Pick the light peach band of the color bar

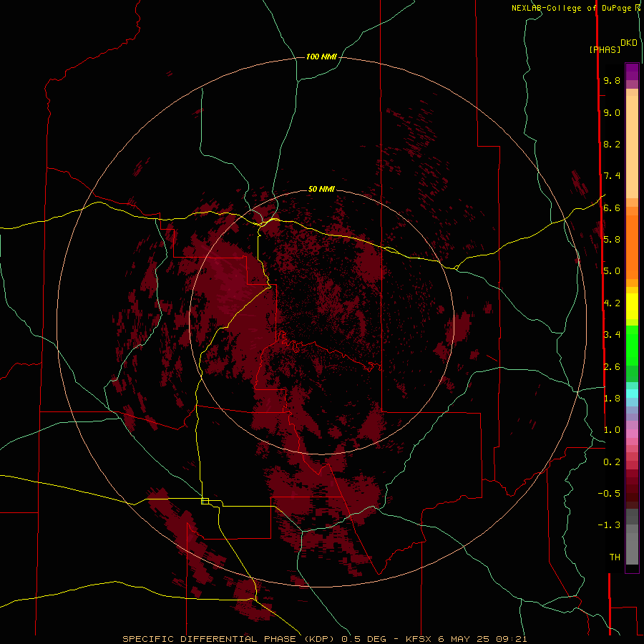pyautogui.click(x=632, y=147)
